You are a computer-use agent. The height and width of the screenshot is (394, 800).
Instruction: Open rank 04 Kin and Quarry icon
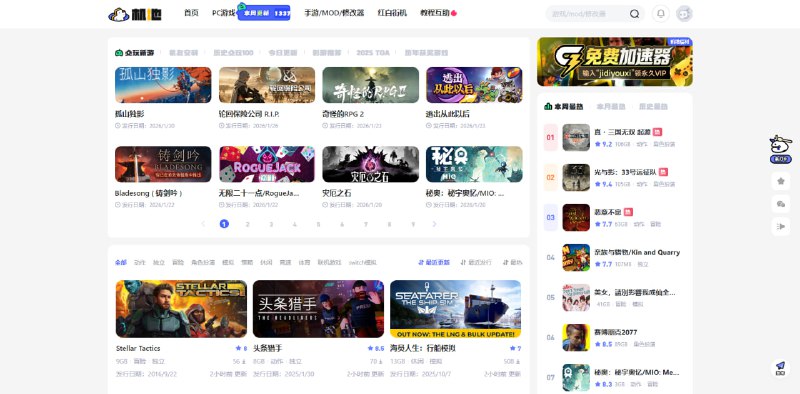(576, 257)
